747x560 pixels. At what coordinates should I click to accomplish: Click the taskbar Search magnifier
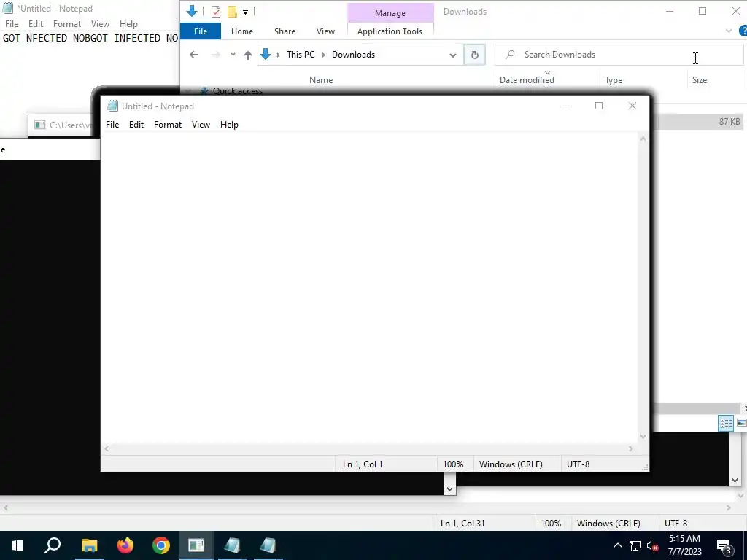pyautogui.click(x=53, y=545)
